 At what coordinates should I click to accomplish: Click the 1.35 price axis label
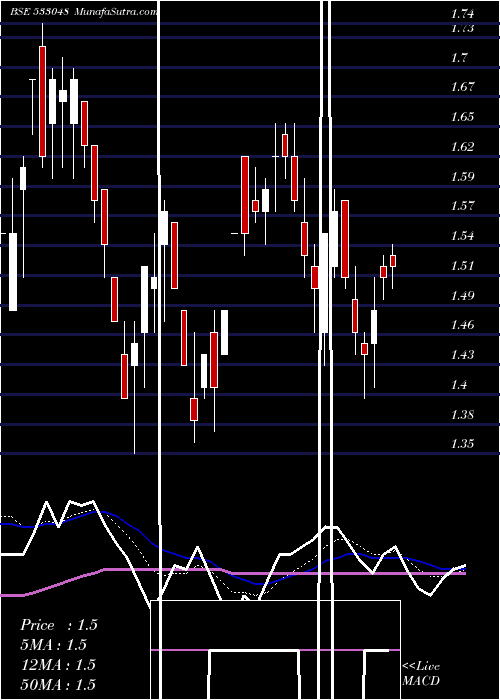(462, 444)
